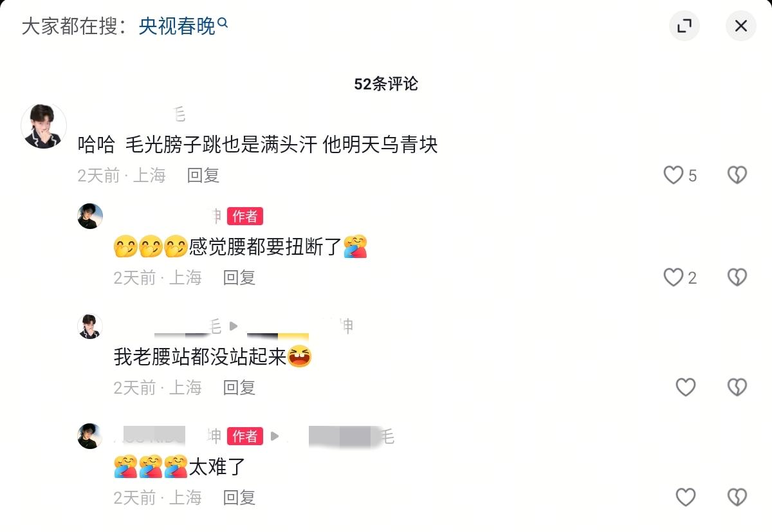The image size is (772, 532).
Task: Click the search magnifier next to 央视春晚
Action: 223,23
